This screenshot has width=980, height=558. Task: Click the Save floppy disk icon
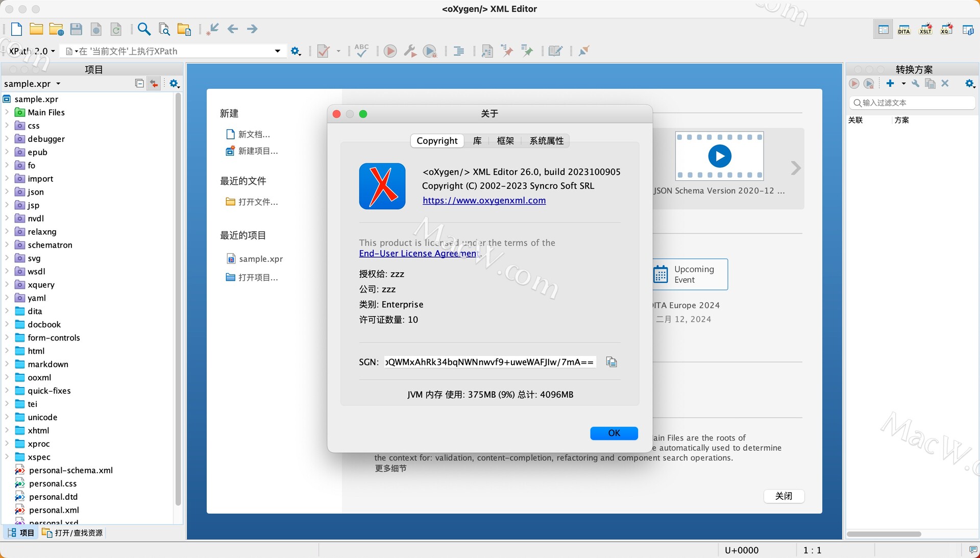click(76, 29)
